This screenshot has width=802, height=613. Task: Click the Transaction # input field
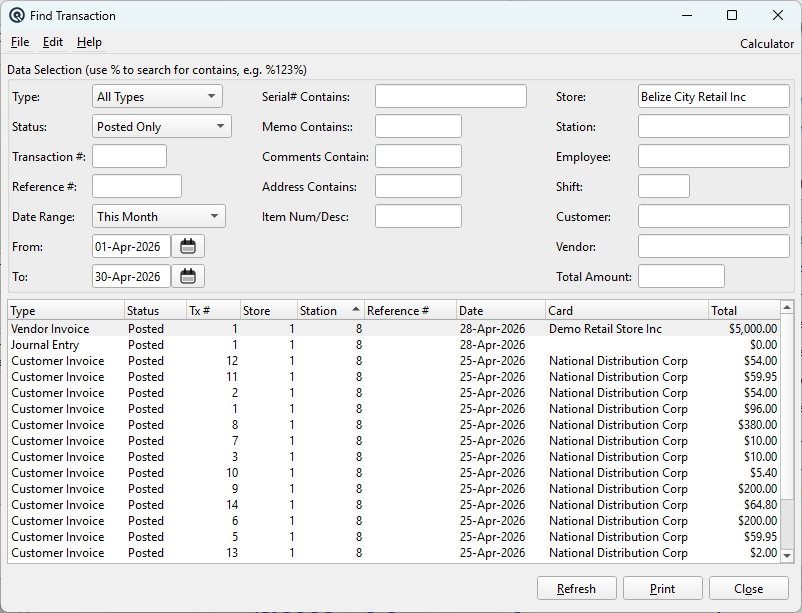[129, 157]
